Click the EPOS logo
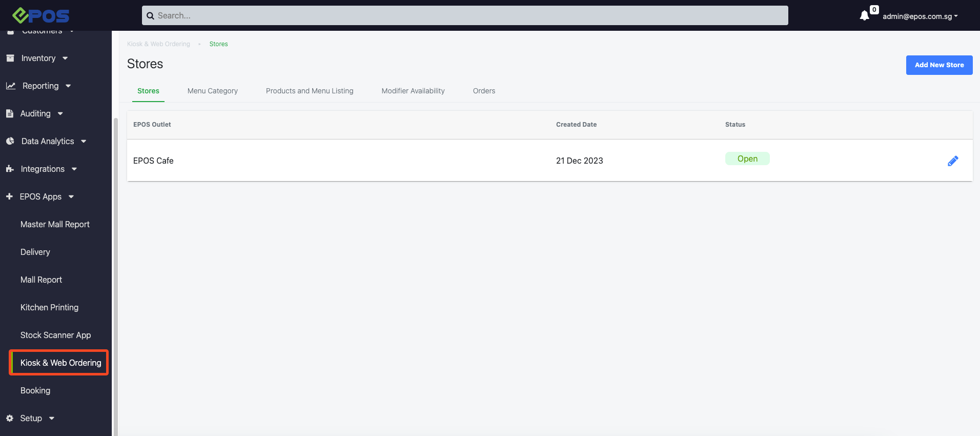Viewport: 980px width, 436px height. 40,15
